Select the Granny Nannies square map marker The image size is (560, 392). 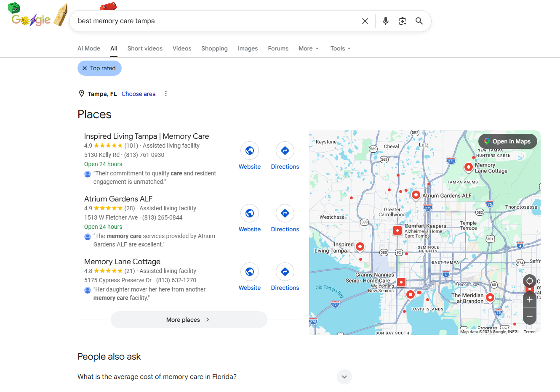(402, 282)
